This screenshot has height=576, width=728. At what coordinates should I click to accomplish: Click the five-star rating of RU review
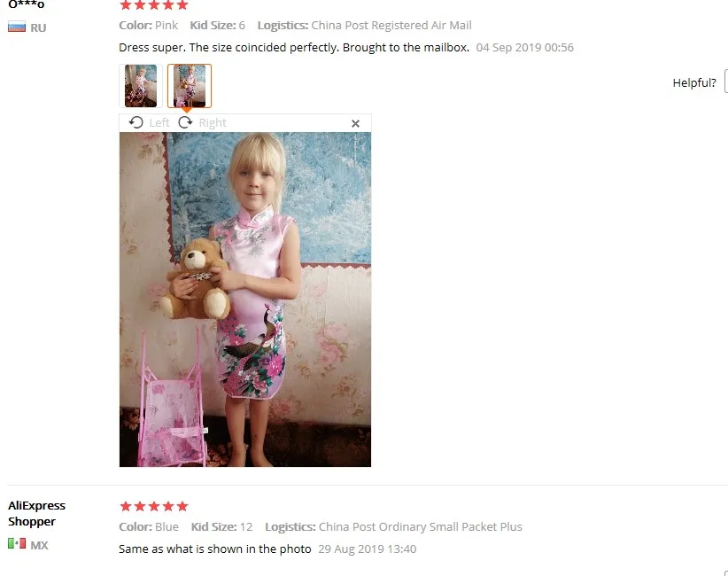[x=154, y=5]
